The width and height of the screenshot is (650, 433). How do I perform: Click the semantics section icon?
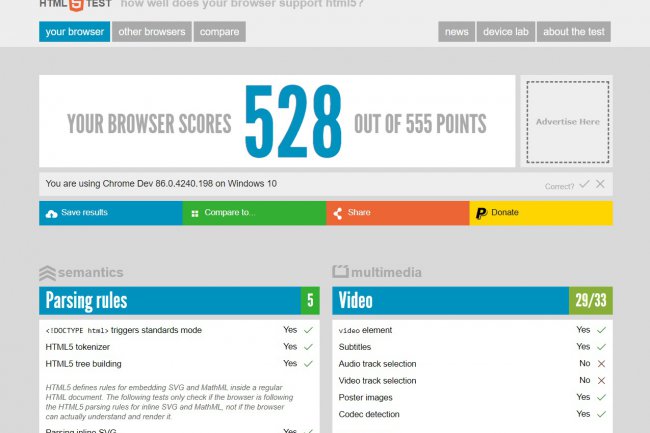[47, 273]
